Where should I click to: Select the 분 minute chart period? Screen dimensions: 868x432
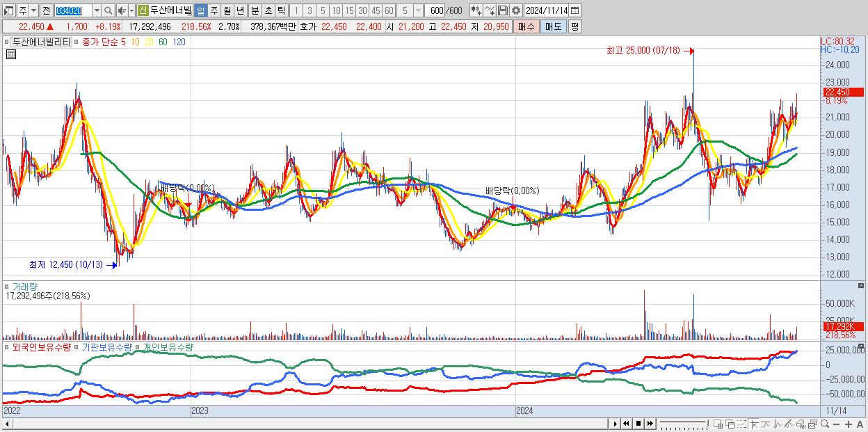(x=255, y=11)
